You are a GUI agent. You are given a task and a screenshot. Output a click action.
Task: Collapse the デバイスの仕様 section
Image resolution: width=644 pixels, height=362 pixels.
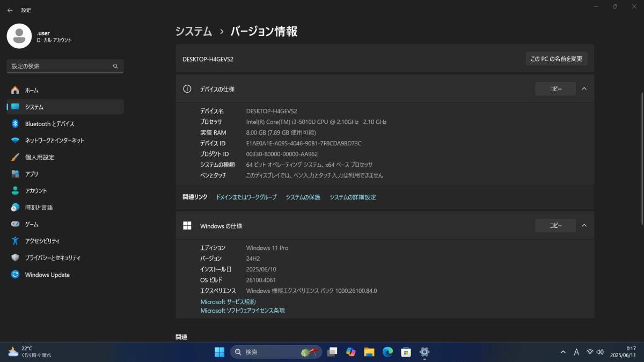point(584,89)
